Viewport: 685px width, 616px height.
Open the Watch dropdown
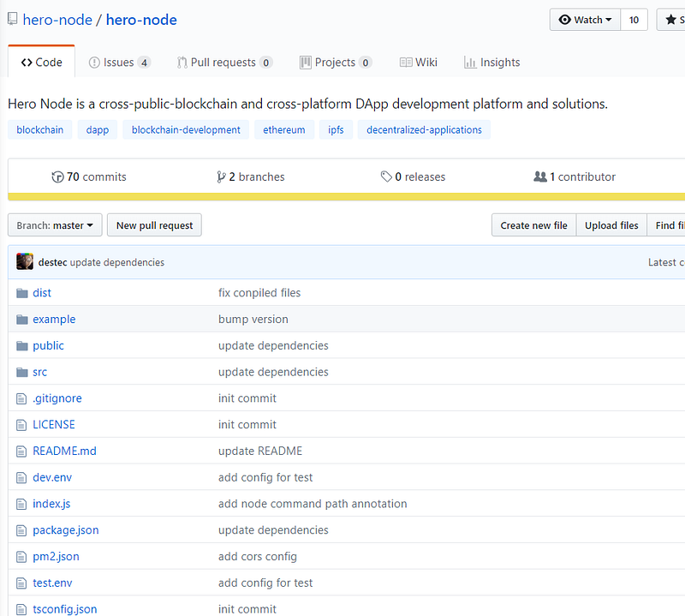point(586,20)
